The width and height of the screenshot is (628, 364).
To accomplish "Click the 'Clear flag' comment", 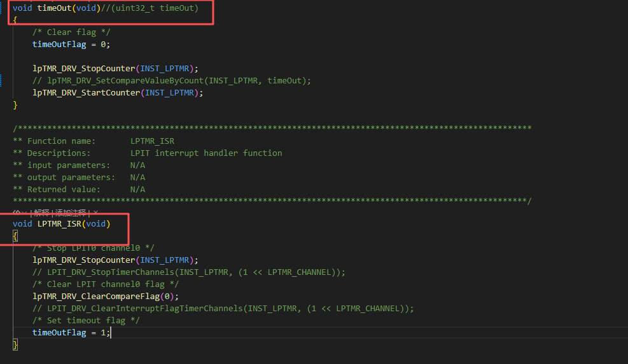I will click(63, 32).
